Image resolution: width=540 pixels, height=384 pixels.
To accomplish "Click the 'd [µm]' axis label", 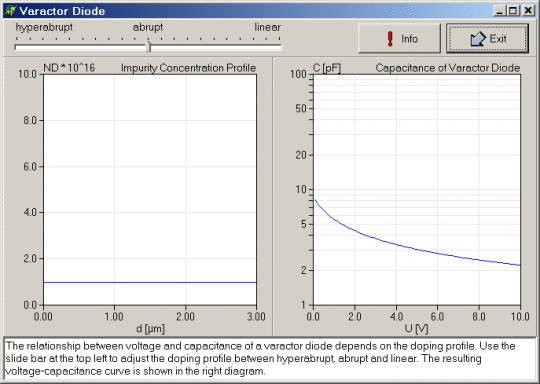I will pyautogui.click(x=150, y=329).
